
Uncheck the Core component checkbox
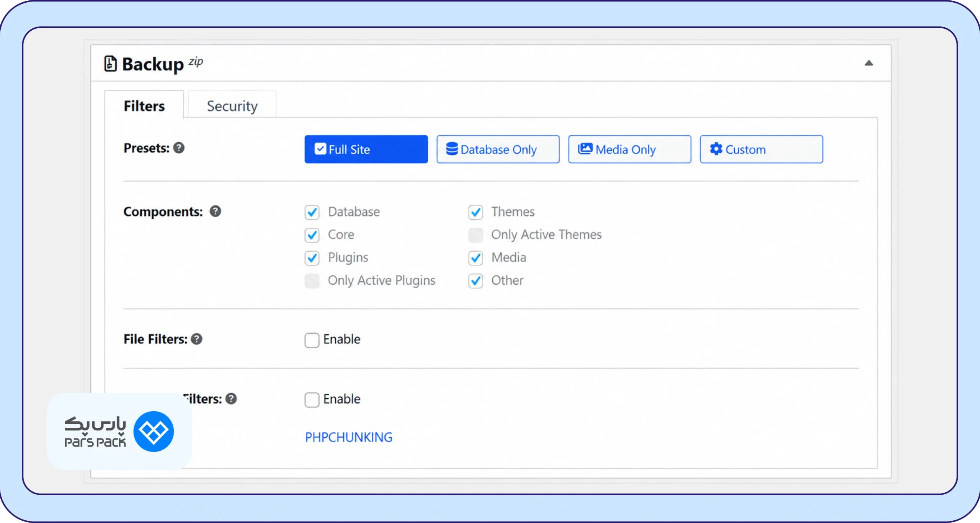312,235
